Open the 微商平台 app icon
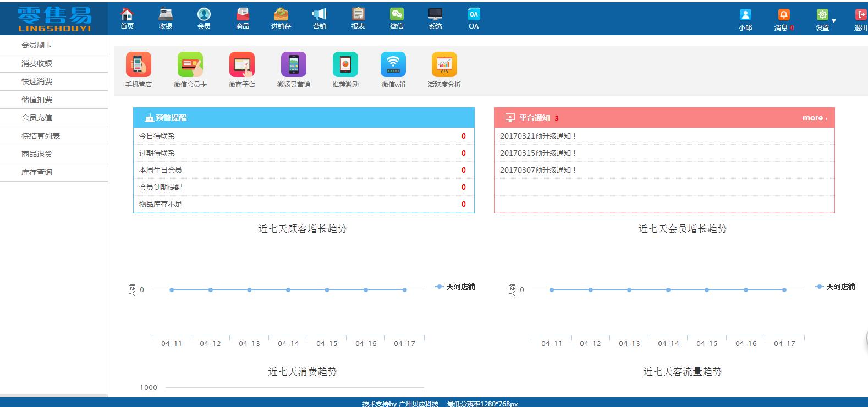 click(242, 64)
